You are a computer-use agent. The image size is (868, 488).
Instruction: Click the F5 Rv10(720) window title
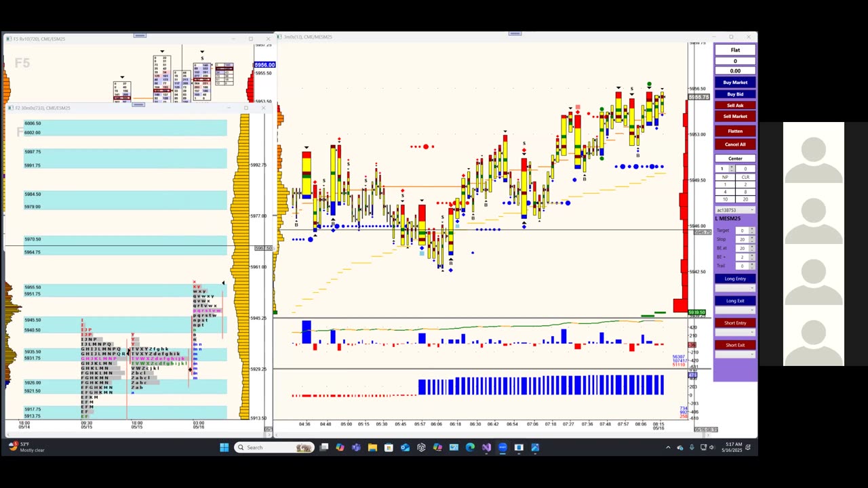coord(39,39)
